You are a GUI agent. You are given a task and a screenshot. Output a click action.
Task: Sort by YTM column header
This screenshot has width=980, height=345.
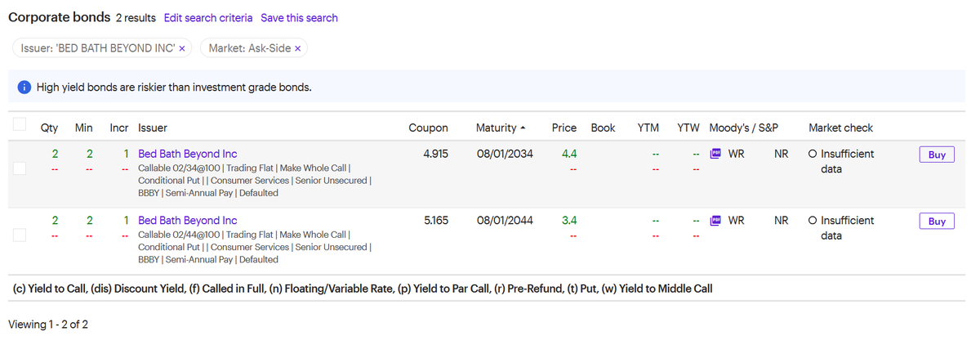[x=648, y=128]
